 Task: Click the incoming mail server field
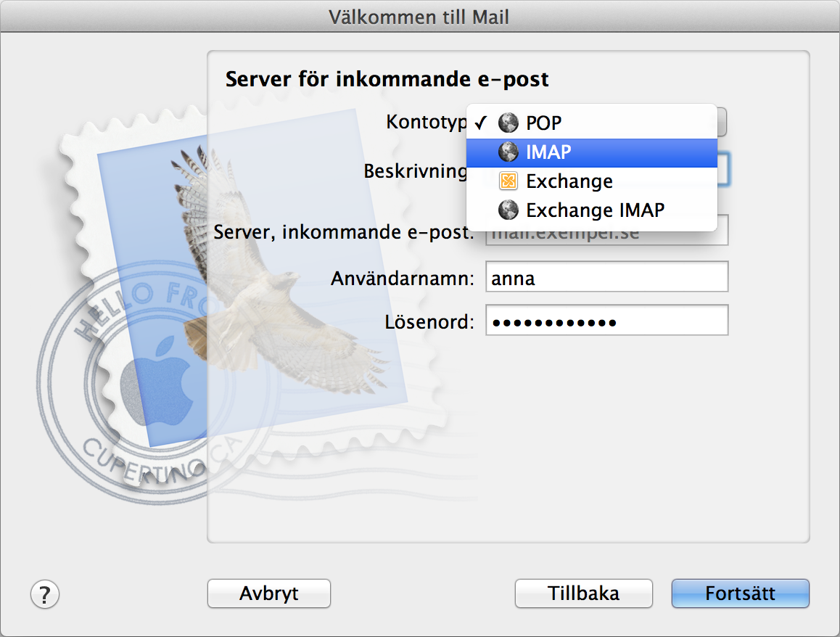(x=606, y=239)
